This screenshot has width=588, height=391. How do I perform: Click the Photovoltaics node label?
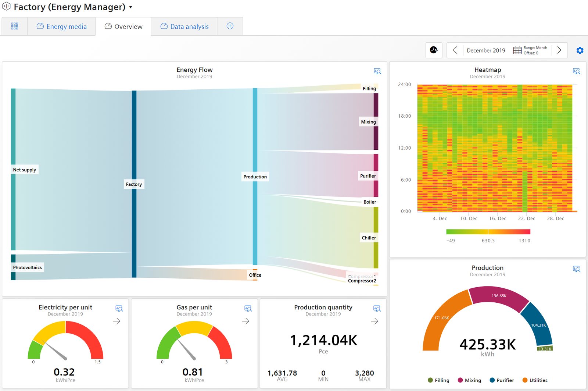point(28,267)
